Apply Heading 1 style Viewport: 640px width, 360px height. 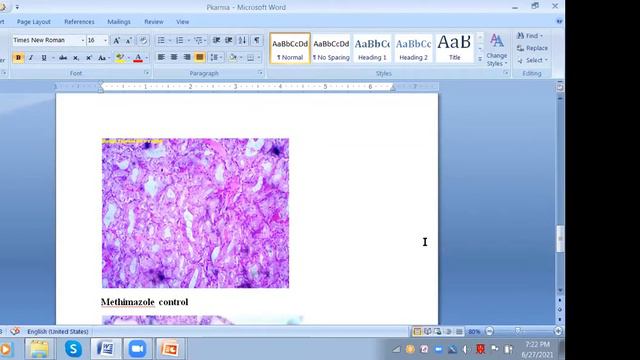coord(372,48)
